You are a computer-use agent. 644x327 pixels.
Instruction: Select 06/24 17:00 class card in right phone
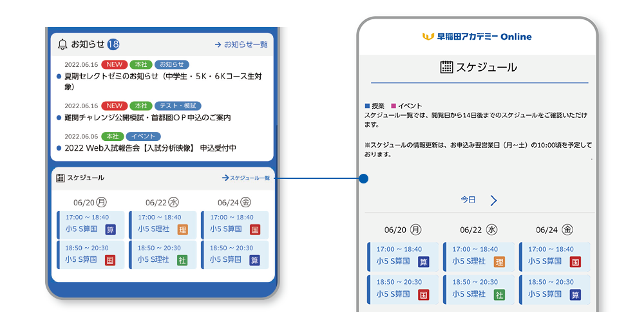point(554,257)
